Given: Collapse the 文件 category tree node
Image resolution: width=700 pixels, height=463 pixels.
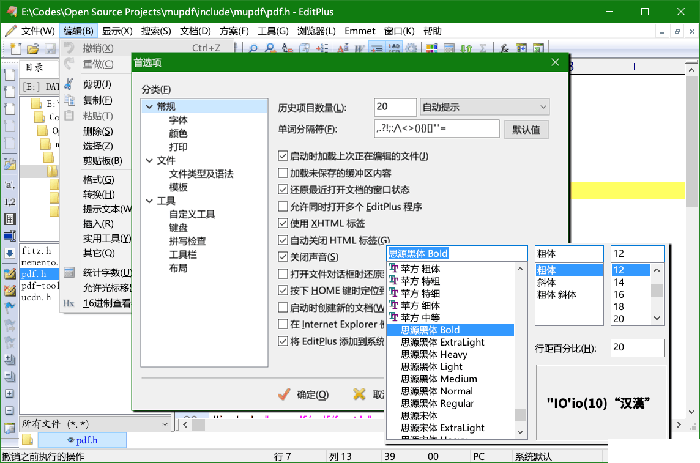Looking at the screenshot, I should click(150, 160).
